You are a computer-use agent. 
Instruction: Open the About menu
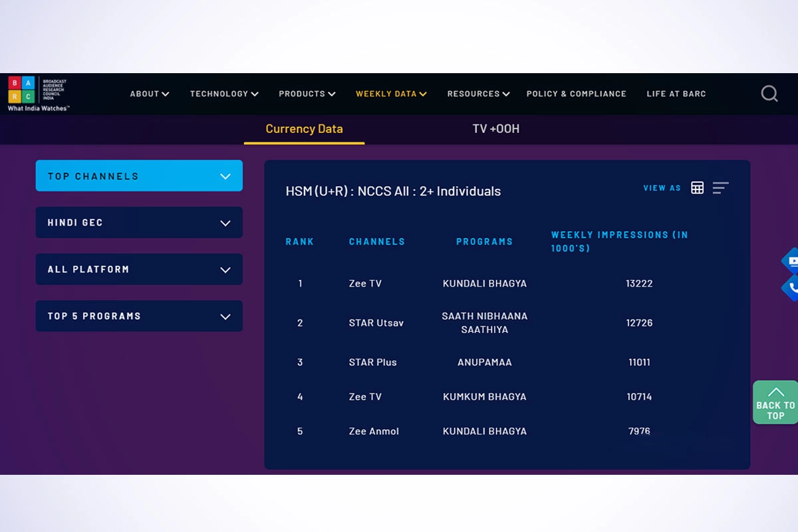pyautogui.click(x=149, y=94)
